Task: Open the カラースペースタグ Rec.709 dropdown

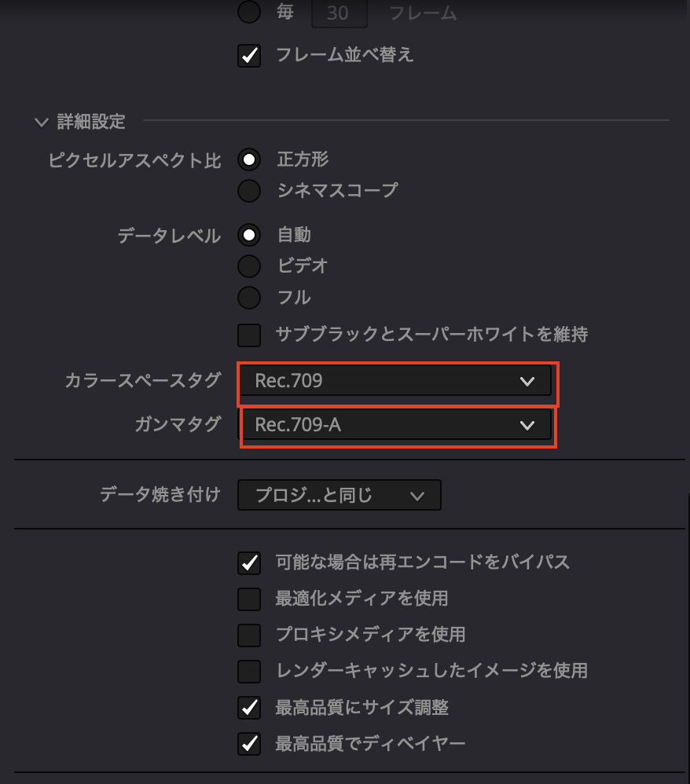Action: 396,382
